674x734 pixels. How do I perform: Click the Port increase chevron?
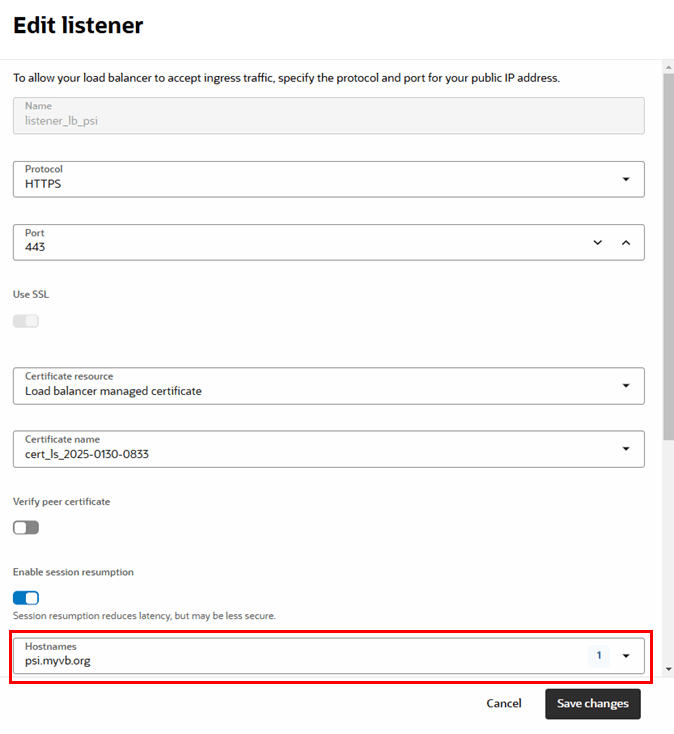point(626,242)
